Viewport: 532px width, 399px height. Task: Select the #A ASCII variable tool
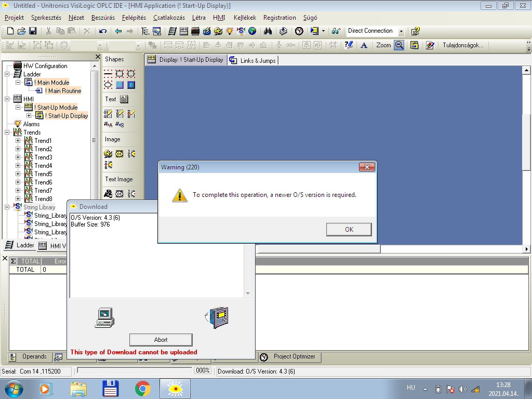(108, 125)
